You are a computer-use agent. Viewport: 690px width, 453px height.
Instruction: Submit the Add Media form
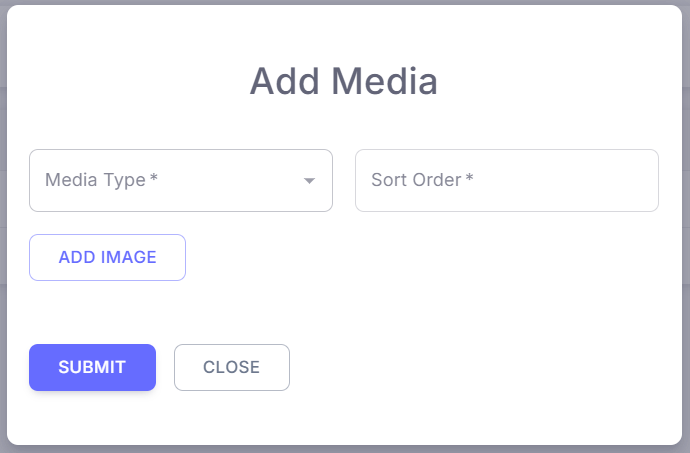(92, 367)
